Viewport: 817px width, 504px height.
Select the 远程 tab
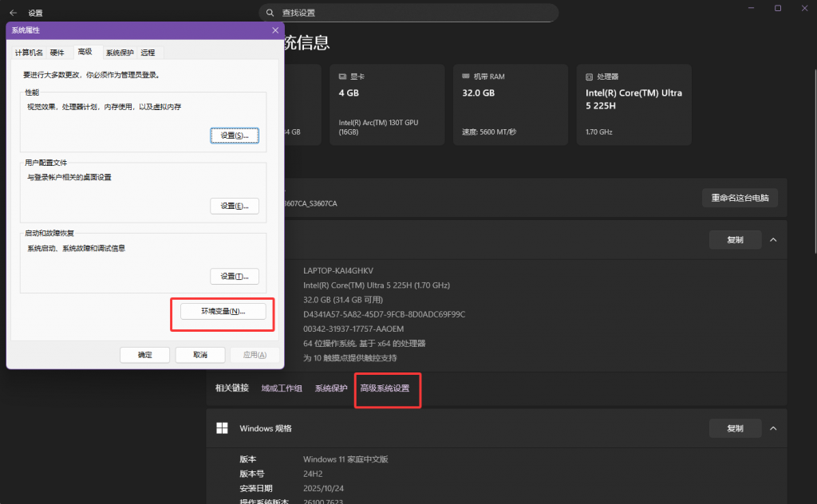[148, 53]
